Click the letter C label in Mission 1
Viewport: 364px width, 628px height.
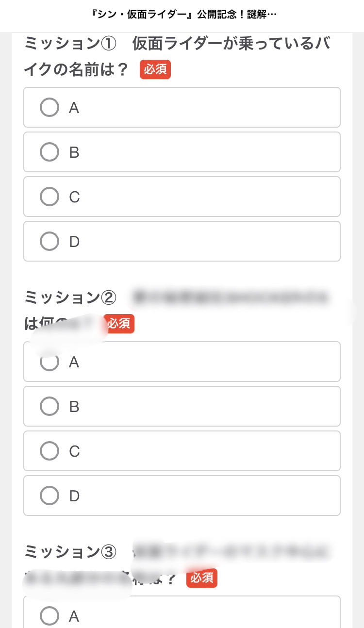coord(74,197)
